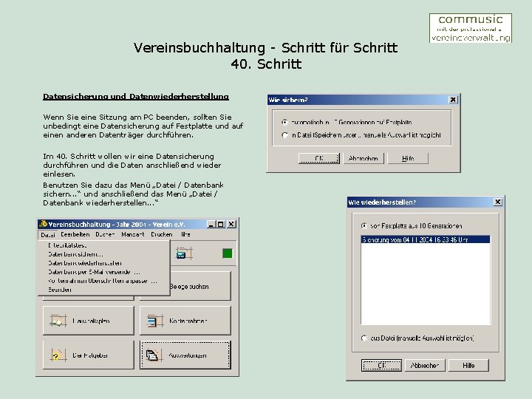This screenshot has width=532, height=399.
Task: Open the Mandant menu
Action: 133,234
